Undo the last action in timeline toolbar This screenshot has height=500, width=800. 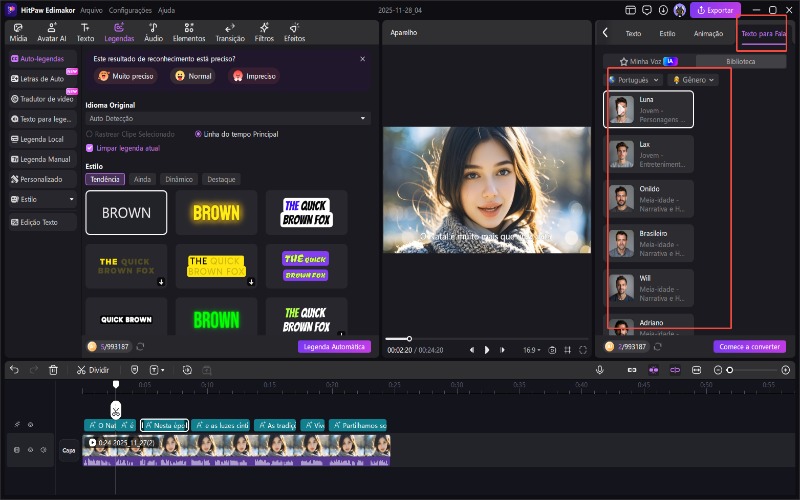click(14, 370)
